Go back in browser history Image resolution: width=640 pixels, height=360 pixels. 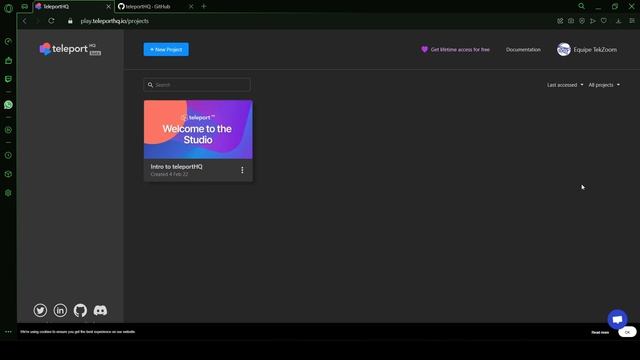coord(24,21)
